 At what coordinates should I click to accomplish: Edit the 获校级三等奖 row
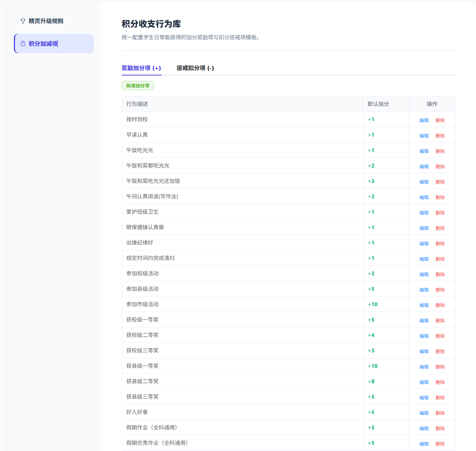click(424, 351)
